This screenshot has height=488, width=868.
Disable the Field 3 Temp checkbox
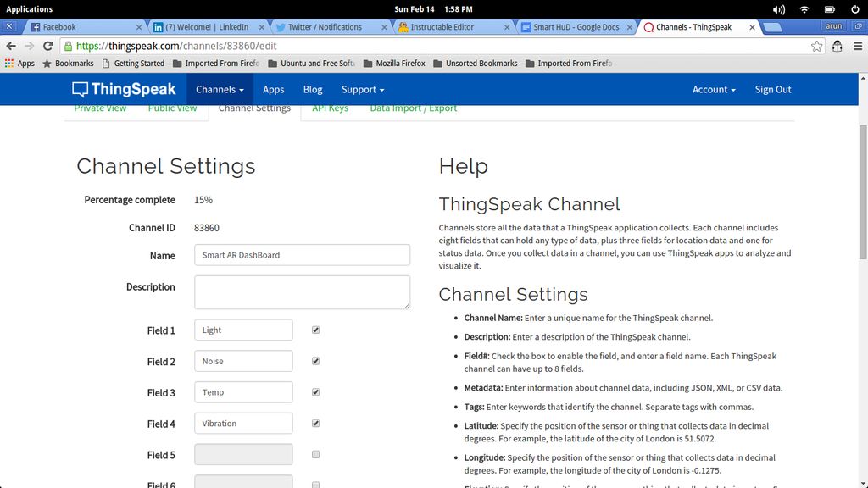(x=315, y=391)
